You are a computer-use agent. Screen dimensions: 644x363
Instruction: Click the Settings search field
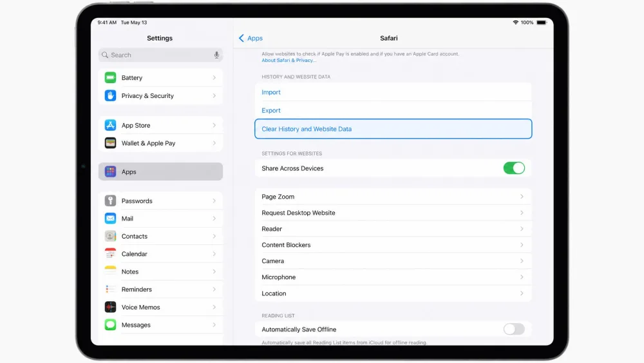(x=160, y=55)
